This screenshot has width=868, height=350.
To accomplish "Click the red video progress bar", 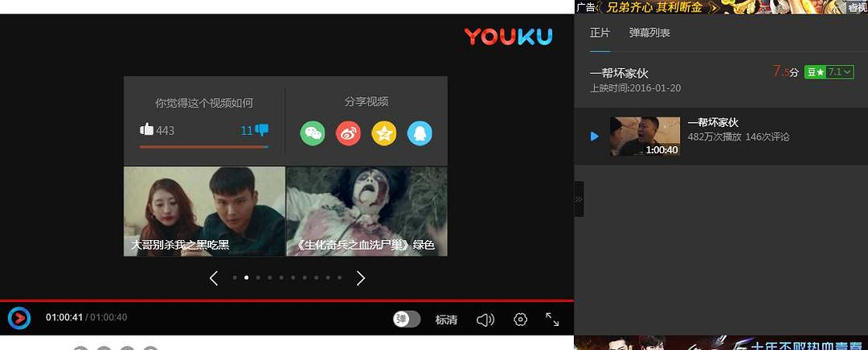I will (286, 300).
